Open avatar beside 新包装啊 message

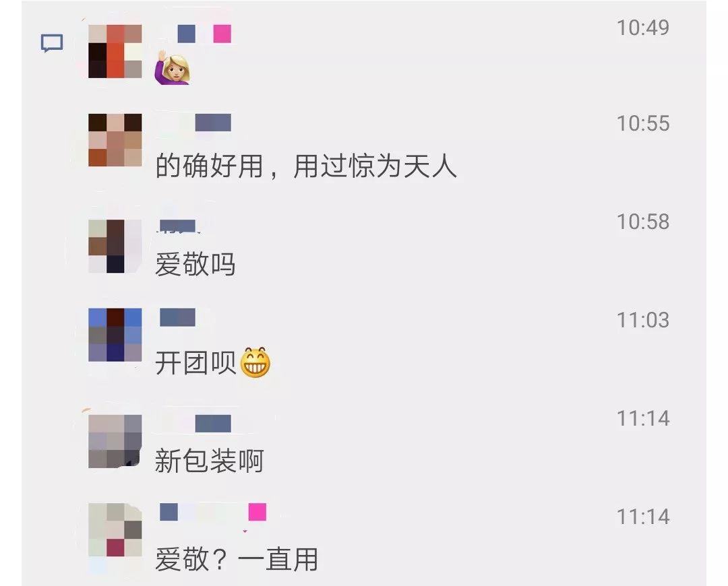tap(115, 441)
